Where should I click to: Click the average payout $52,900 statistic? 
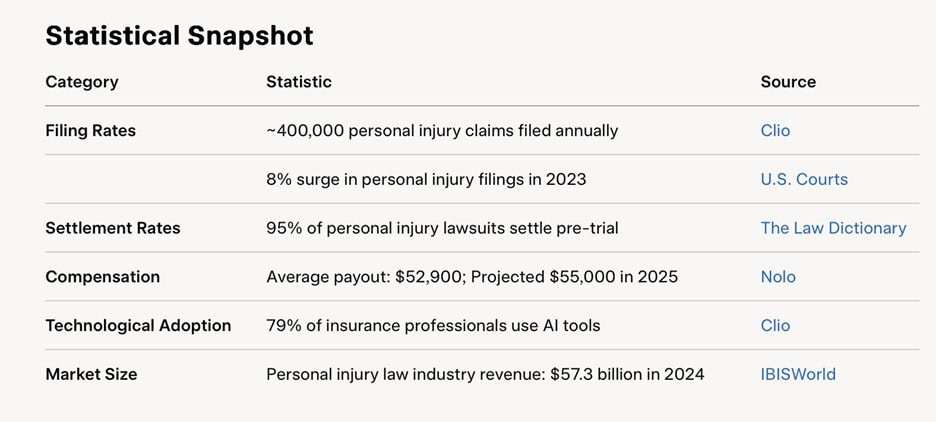[472, 277]
